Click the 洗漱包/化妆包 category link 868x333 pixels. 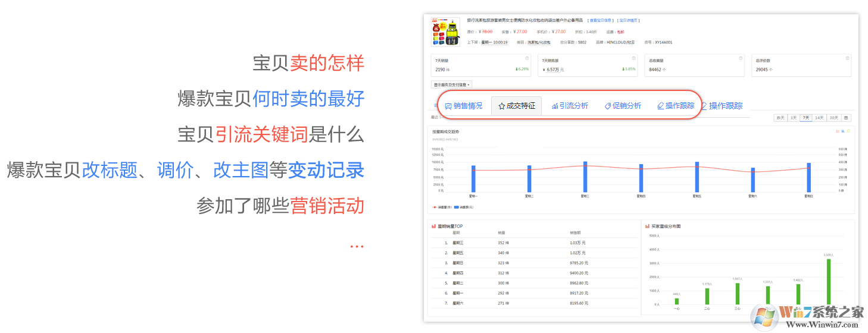tap(539, 43)
